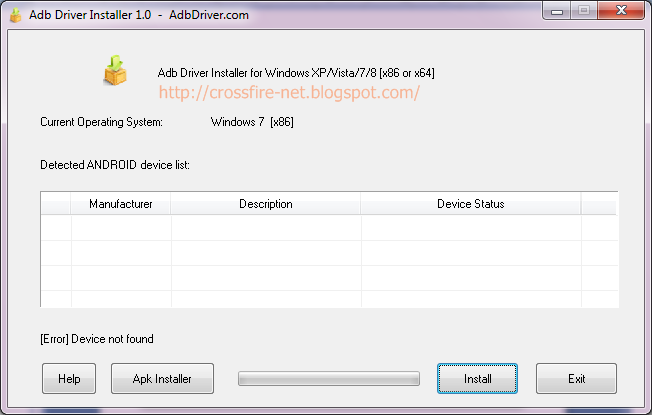This screenshot has height=415, width=652.
Task: Click the "Device not found" error message
Action: [x=97, y=339]
